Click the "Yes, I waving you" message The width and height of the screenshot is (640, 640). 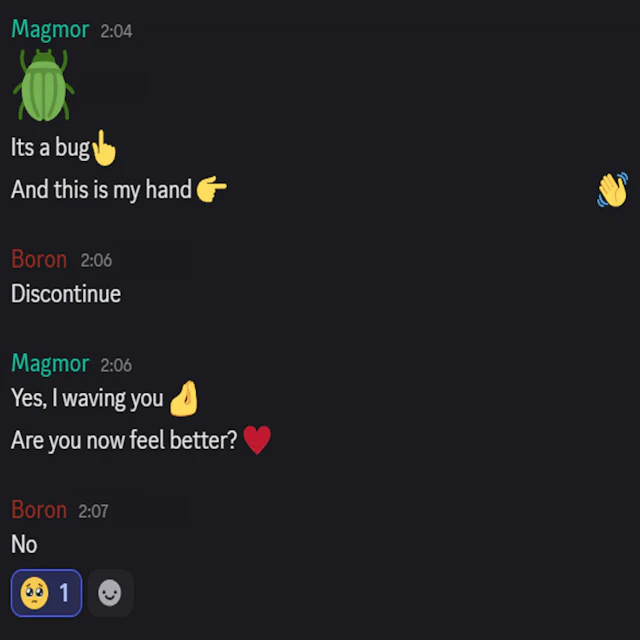click(87, 398)
